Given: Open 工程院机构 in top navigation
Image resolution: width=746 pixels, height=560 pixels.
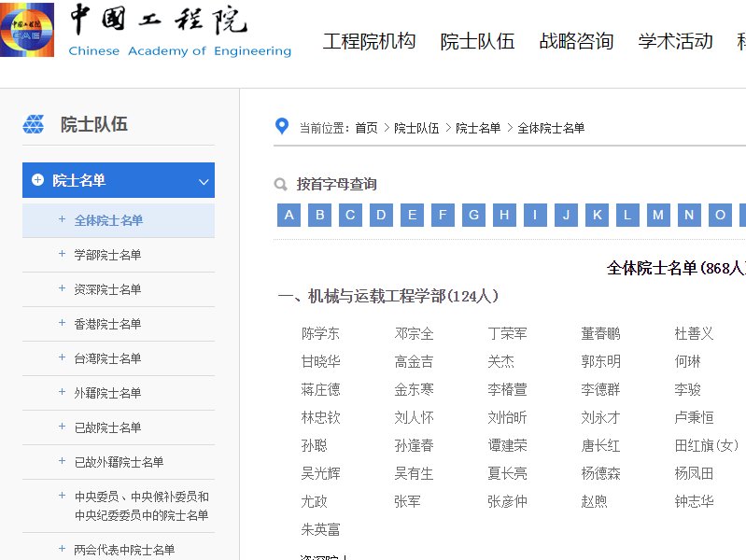Looking at the screenshot, I should coord(369,41).
